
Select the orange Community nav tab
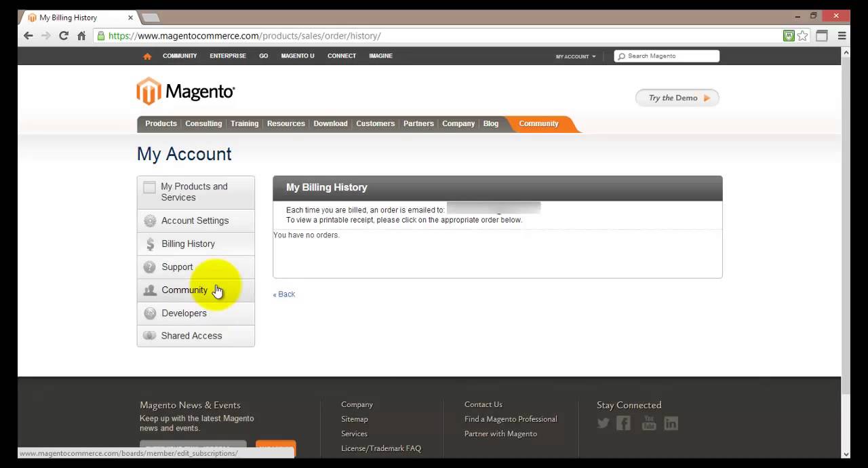tap(539, 123)
